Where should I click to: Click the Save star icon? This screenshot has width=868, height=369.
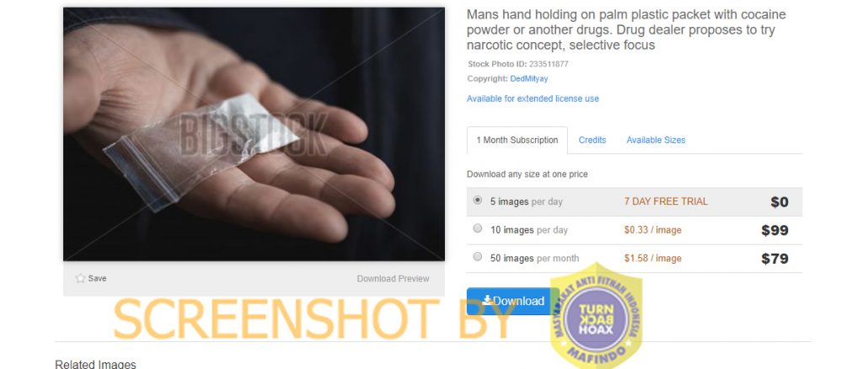(80, 278)
